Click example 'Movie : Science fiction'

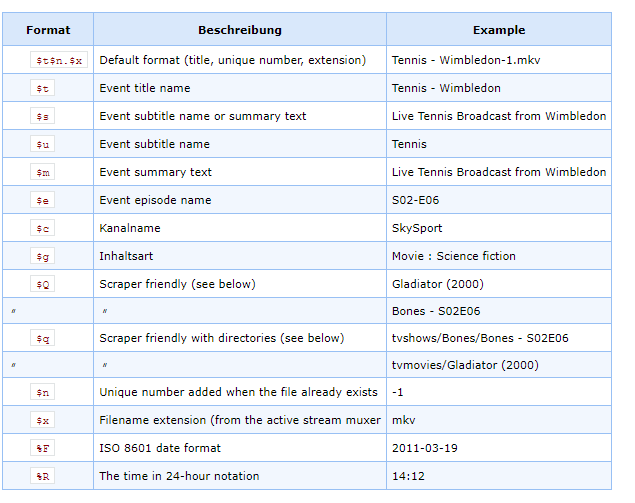[454, 256]
